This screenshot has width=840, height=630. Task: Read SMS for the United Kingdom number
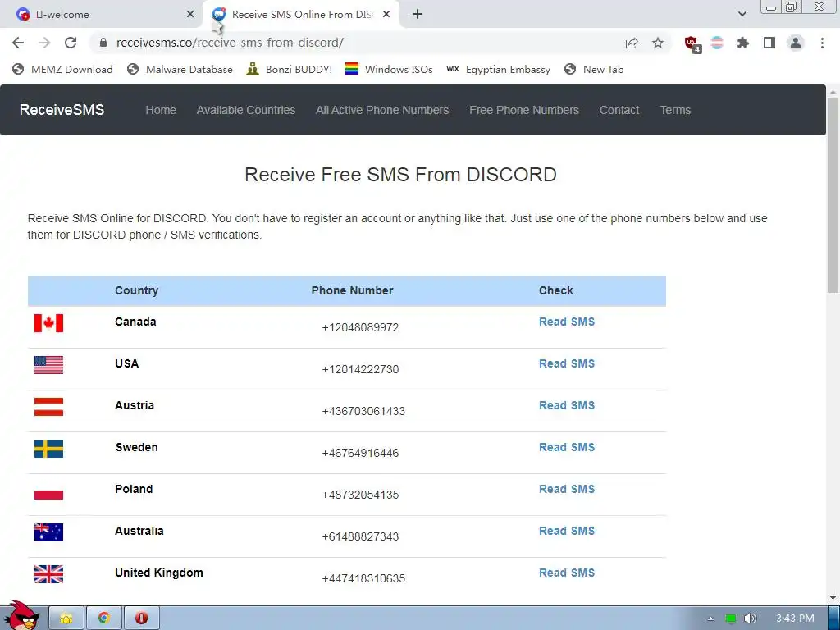pos(567,572)
